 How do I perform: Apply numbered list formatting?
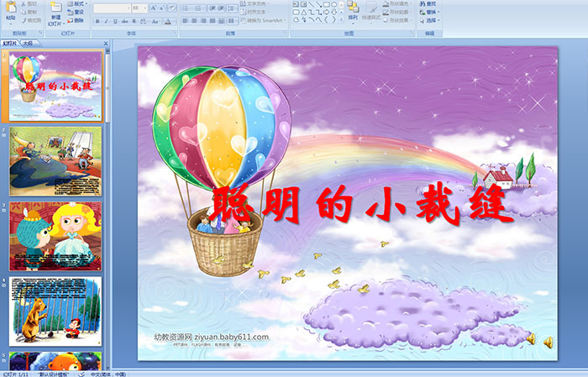[199, 8]
